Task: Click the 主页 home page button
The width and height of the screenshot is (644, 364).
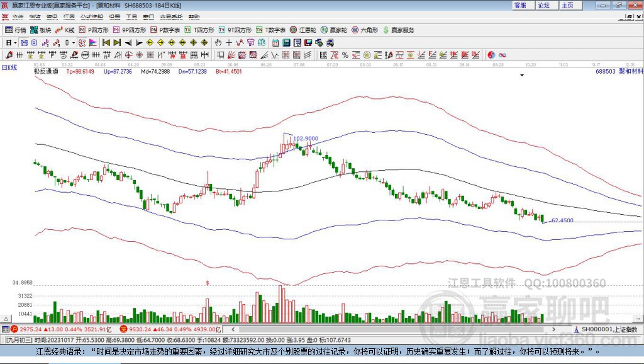Action: point(567,5)
